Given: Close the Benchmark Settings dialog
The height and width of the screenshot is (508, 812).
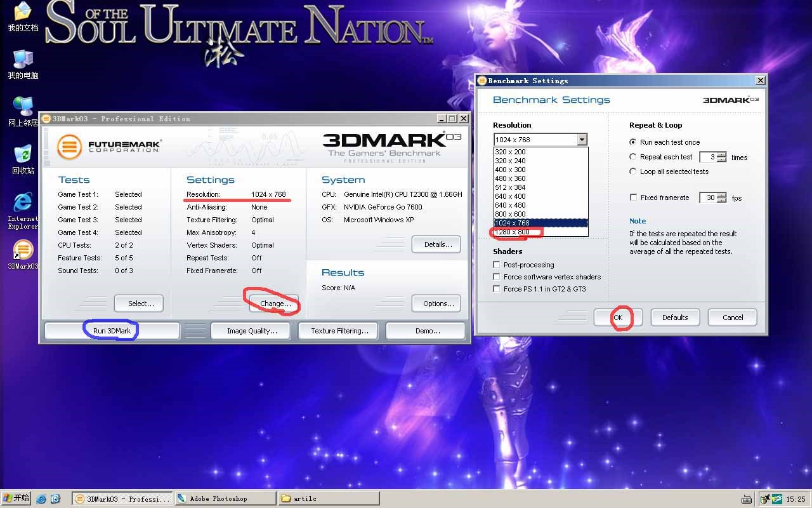Looking at the screenshot, I should [x=760, y=81].
